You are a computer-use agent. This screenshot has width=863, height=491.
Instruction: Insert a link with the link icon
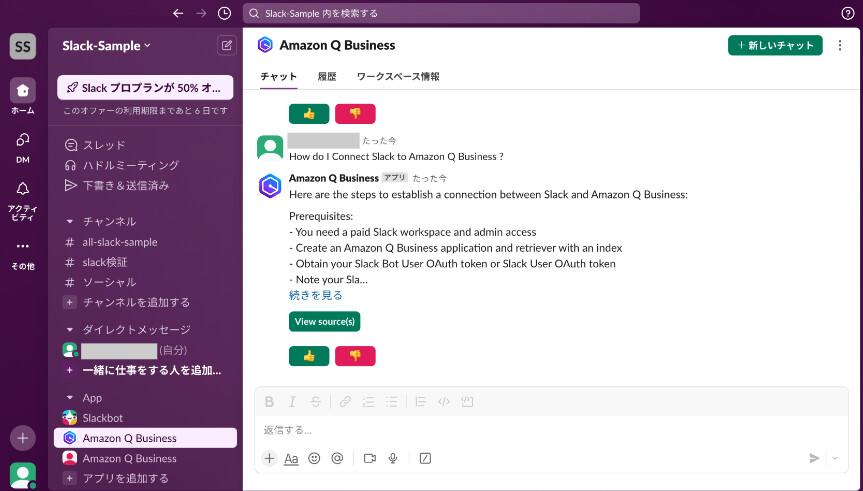click(x=345, y=402)
